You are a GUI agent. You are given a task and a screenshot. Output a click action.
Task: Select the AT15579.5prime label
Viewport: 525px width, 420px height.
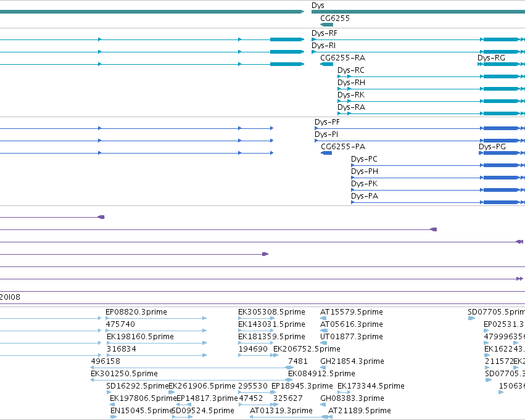coord(352,312)
